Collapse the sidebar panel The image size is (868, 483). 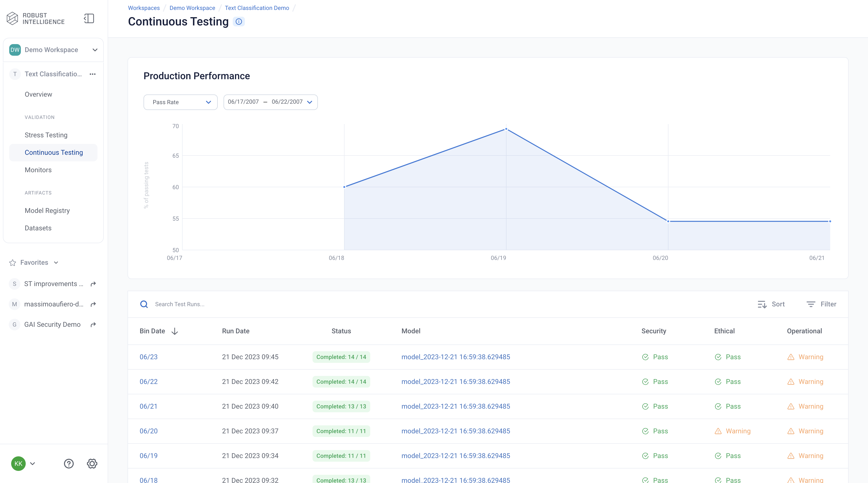coord(89,18)
